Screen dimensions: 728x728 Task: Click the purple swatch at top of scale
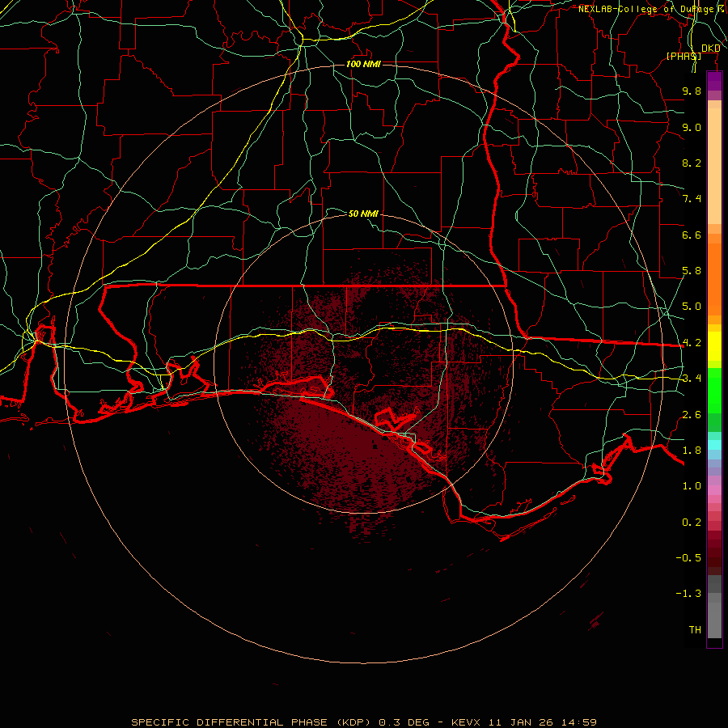pyautogui.click(x=714, y=81)
